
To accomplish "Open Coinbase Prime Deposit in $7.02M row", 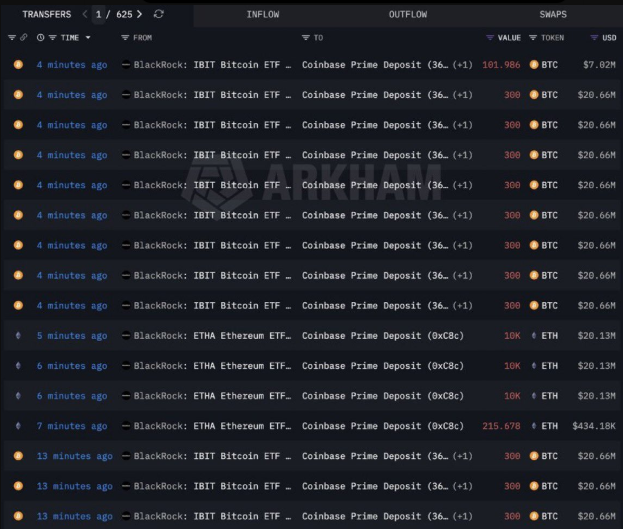I will [375, 64].
